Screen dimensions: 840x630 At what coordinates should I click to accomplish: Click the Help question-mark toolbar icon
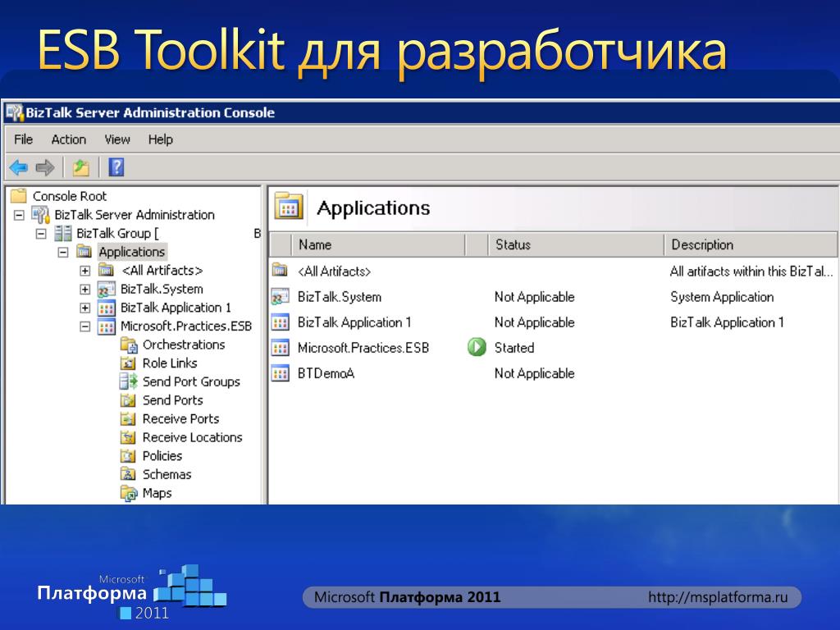[116, 167]
